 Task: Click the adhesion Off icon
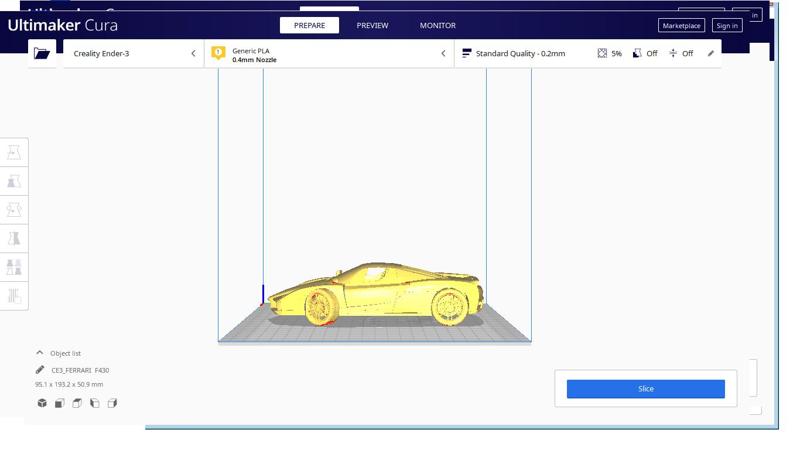(673, 53)
